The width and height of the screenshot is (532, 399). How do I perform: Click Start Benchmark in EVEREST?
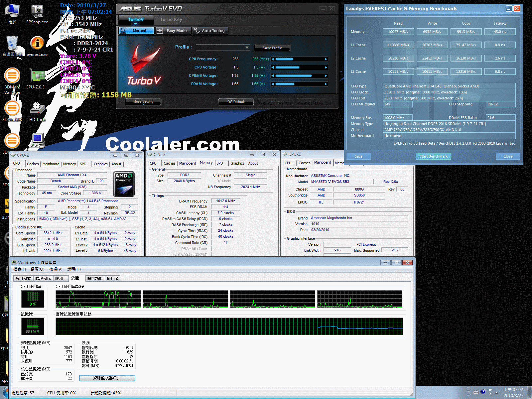(433, 156)
